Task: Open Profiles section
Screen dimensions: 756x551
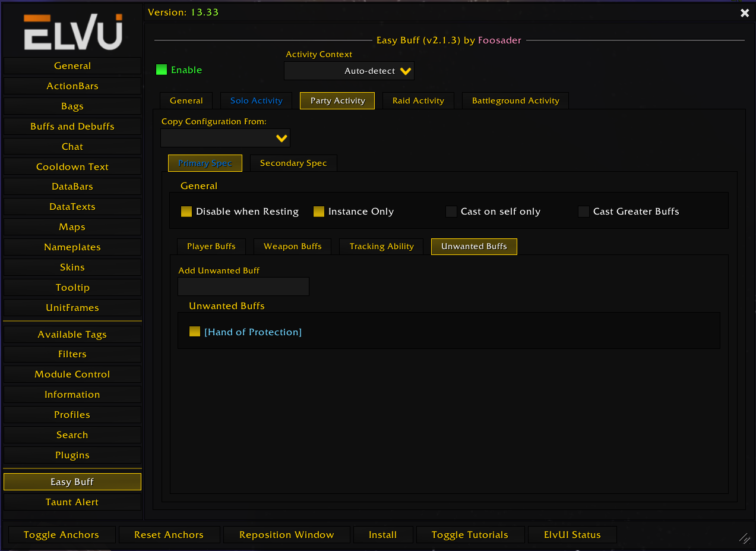Action: pyautogui.click(x=72, y=415)
